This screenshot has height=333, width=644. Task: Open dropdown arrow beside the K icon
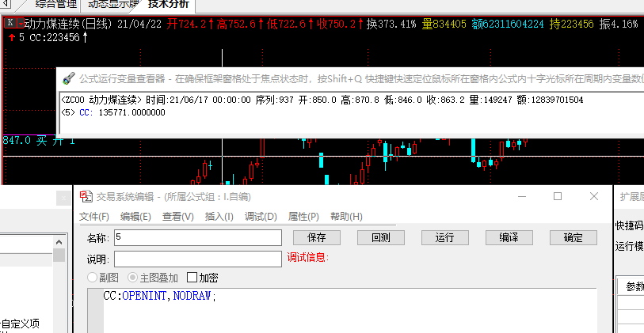click(x=20, y=24)
